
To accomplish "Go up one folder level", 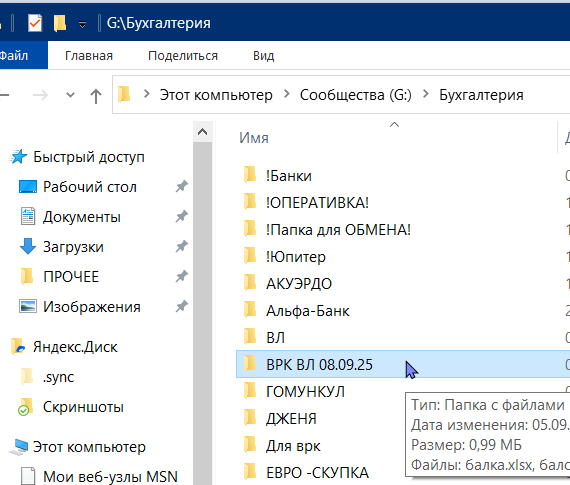I will tap(96, 96).
